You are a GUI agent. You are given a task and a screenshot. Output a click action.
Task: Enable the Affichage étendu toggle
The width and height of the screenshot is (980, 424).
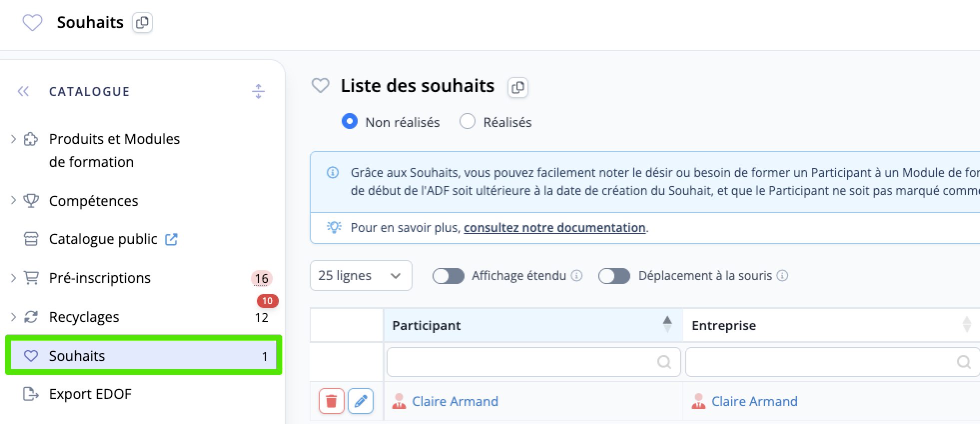(449, 276)
